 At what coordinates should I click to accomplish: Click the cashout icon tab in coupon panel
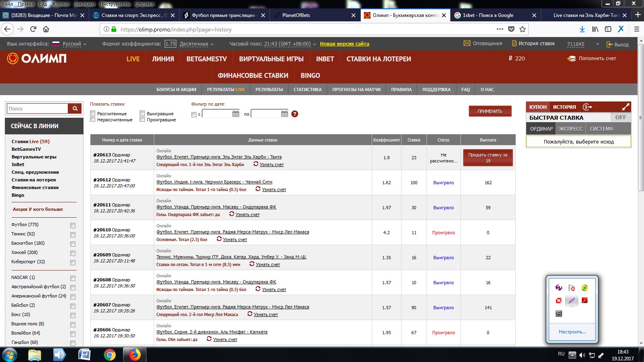click(587, 107)
